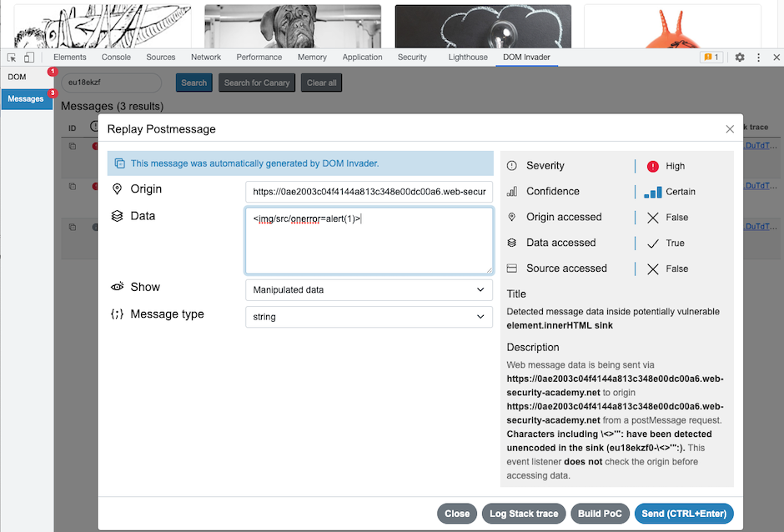Open the DevTools three-dot menu
Image resolution: width=784 pixels, height=532 pixels.
pos(758,58)
